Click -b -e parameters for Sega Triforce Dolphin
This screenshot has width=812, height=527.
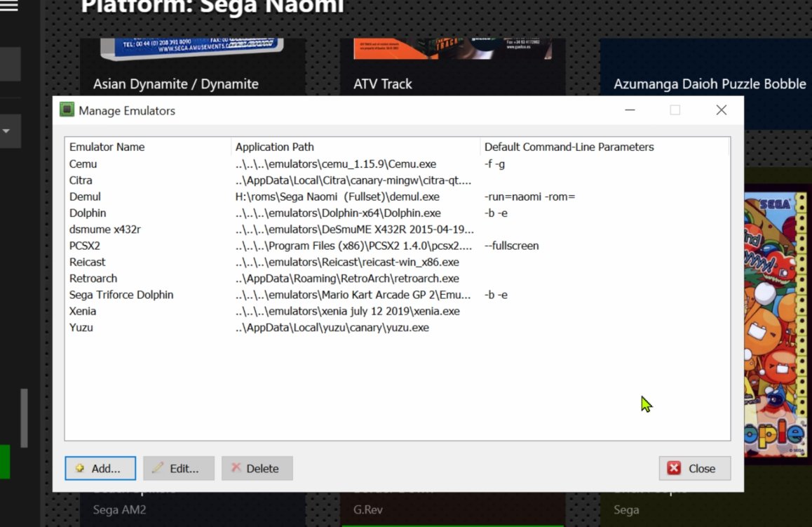pyautogui.click(x=496, y=295)
